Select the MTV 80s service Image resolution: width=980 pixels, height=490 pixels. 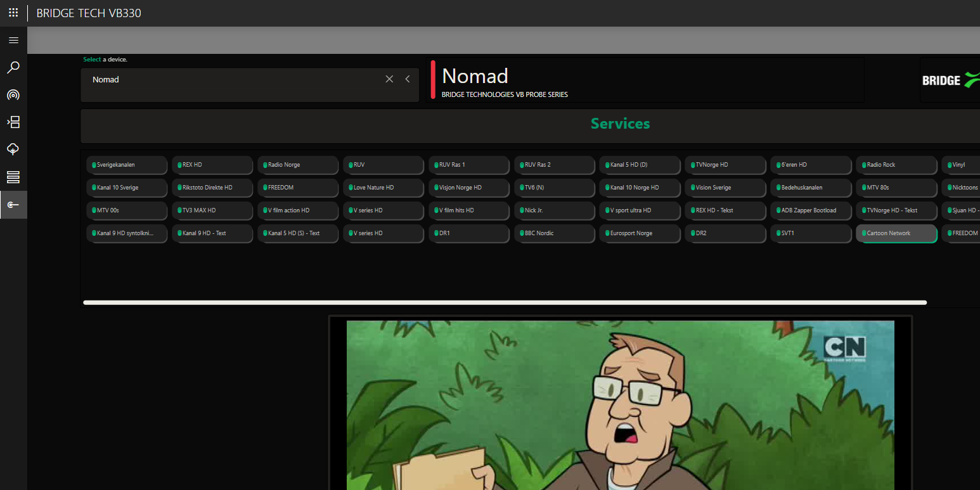[x=897, y=188]
